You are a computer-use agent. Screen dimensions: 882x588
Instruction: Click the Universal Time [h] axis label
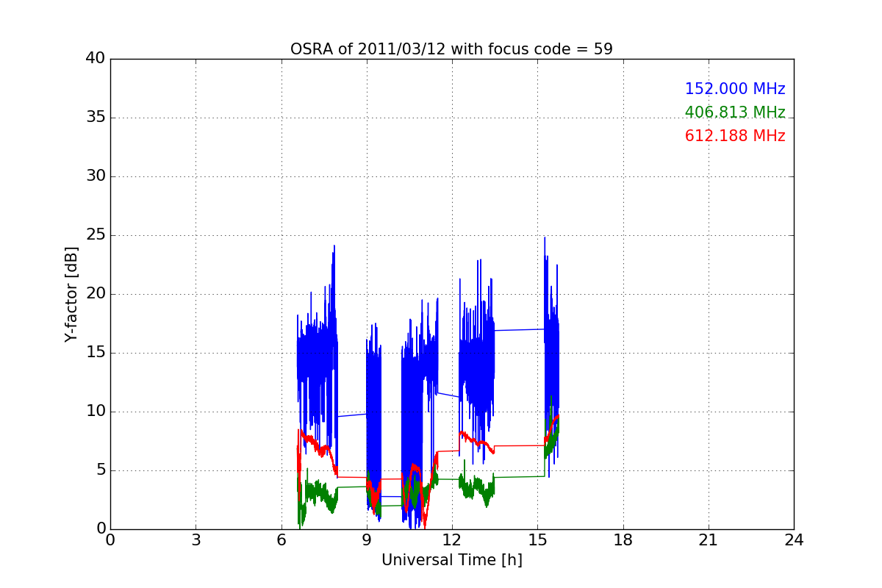pyautogui.click(x=451, y=560)
